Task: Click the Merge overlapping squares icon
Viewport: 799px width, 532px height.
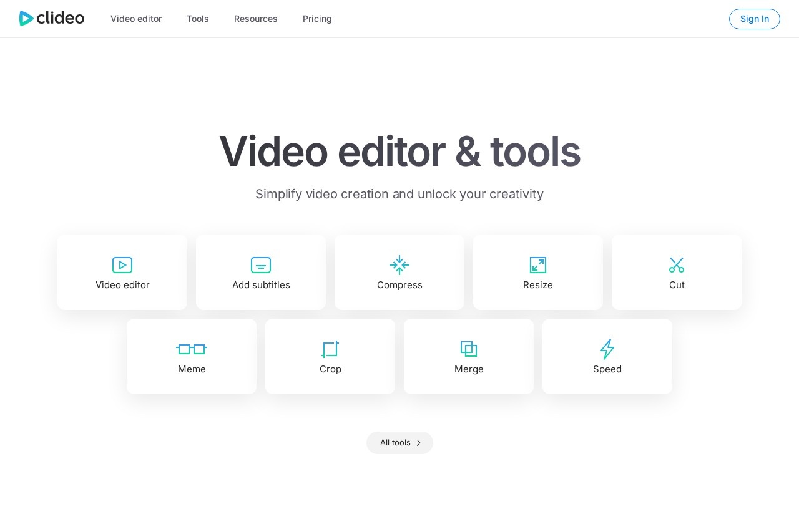Action: [x=469, y=349]
